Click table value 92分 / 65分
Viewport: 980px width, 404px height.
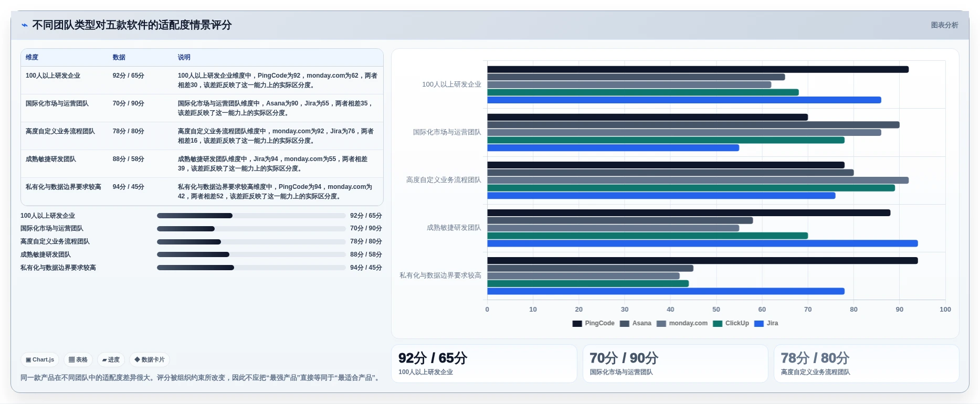point(128,76)
